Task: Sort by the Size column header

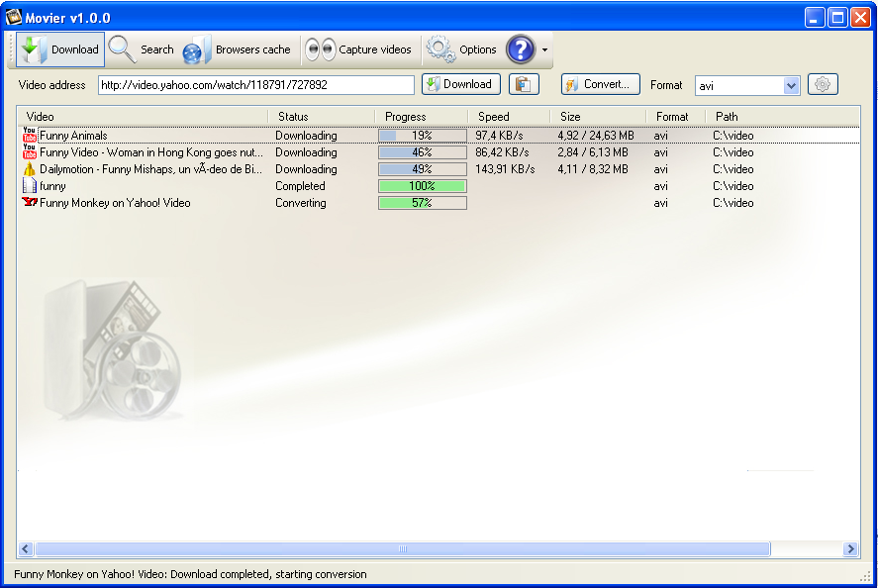Action: [x=599, y=117]
